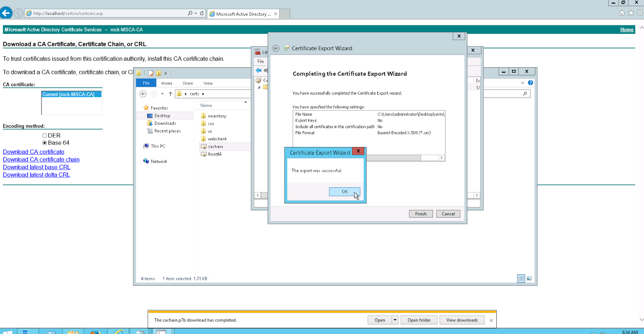The image size is (644, 334).
Task: Click Download latest base CRL link
Action: [37, 167]
